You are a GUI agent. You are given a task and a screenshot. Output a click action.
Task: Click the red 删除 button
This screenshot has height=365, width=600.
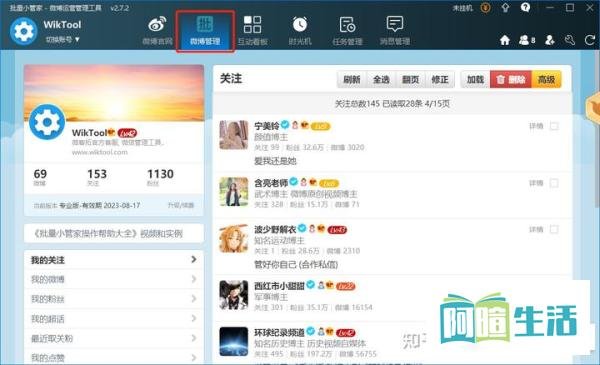point(511,80)
